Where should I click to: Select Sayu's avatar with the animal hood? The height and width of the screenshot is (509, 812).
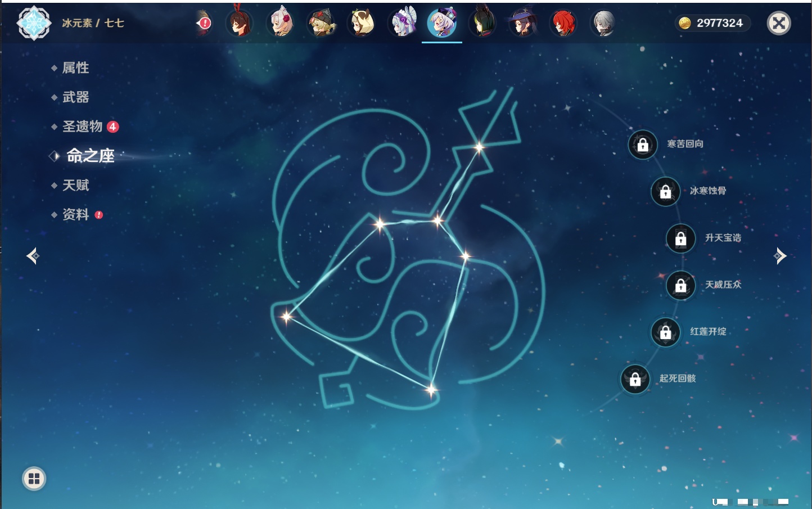[x=362, y=23]
